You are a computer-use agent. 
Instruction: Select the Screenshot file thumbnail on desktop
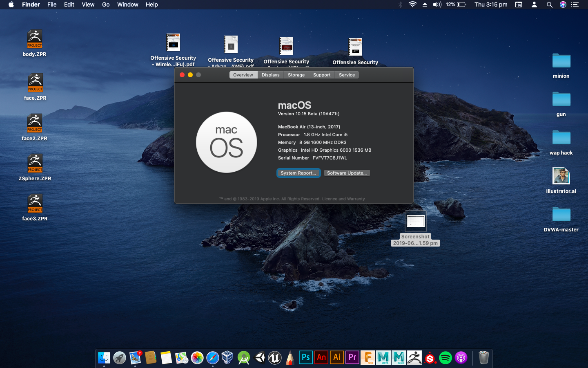pyautogui.click(x=415, y=222)
